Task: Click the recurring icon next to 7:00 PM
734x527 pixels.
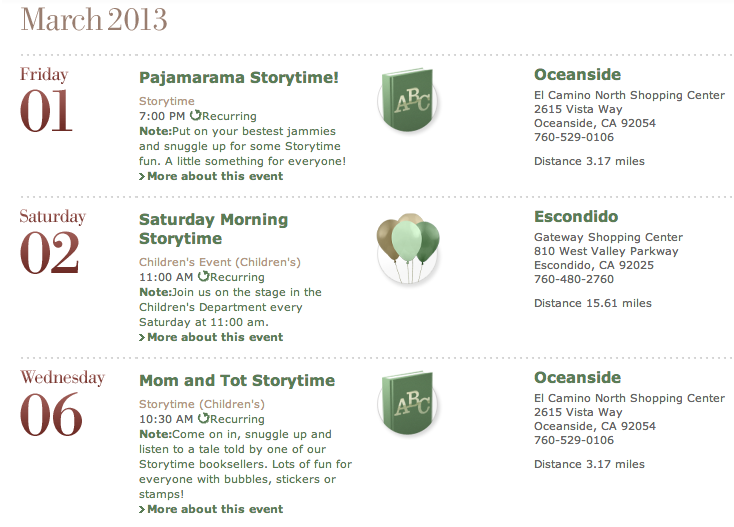Action: (196, 116)
